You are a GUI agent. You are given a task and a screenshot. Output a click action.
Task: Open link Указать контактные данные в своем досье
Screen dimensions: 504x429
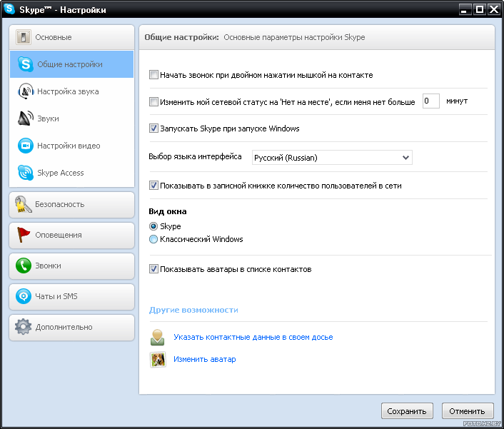click(253, 337)
